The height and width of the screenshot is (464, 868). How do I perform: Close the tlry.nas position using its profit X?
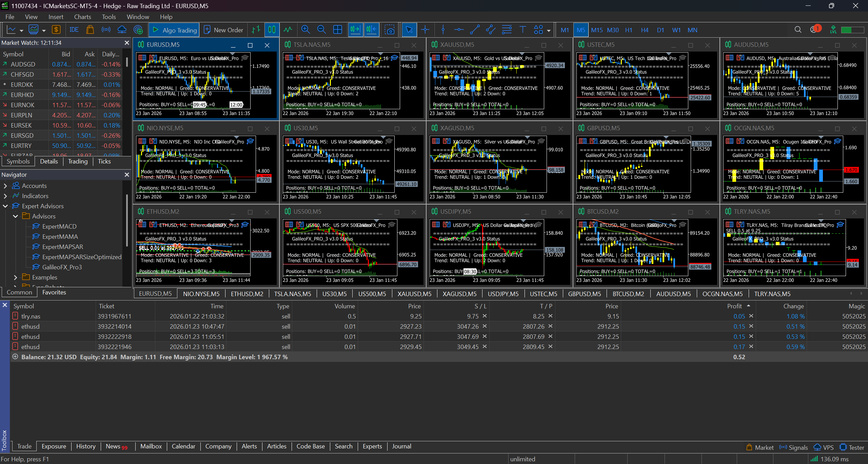(751, 316)
